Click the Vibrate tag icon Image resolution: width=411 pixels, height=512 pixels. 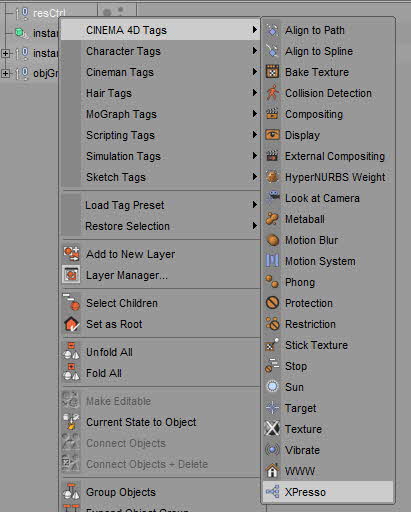272,450
